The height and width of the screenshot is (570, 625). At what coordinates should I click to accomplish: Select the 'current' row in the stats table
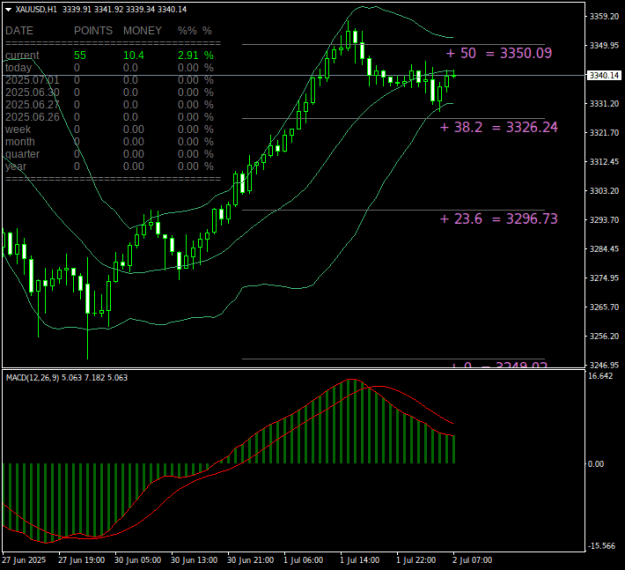[x=110, y=55]
